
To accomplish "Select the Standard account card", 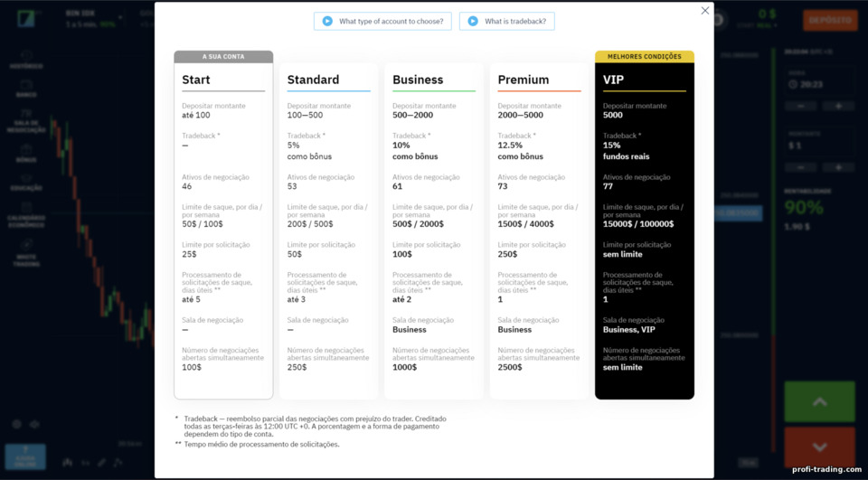I will tap(329, 231).
